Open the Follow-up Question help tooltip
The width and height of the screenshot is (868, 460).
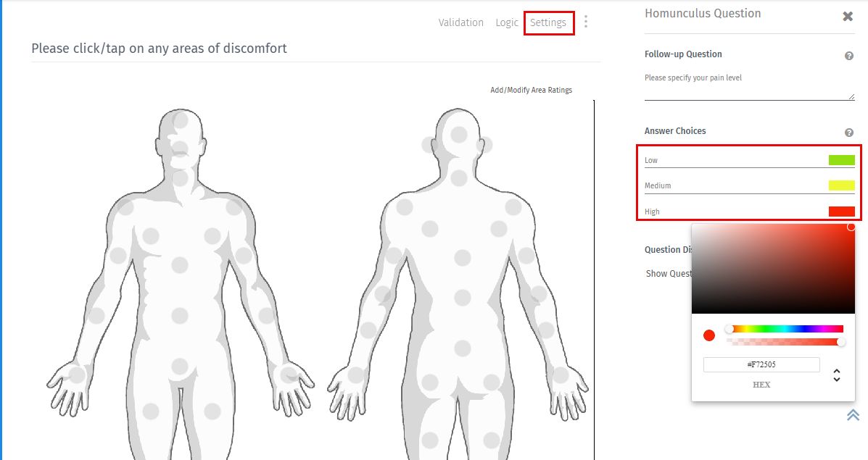pos(848,55)
